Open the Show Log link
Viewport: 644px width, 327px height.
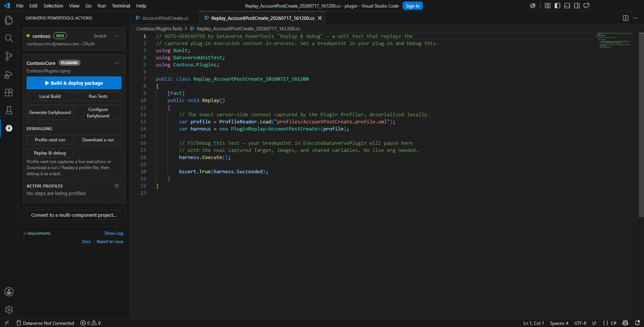point(114,233)
